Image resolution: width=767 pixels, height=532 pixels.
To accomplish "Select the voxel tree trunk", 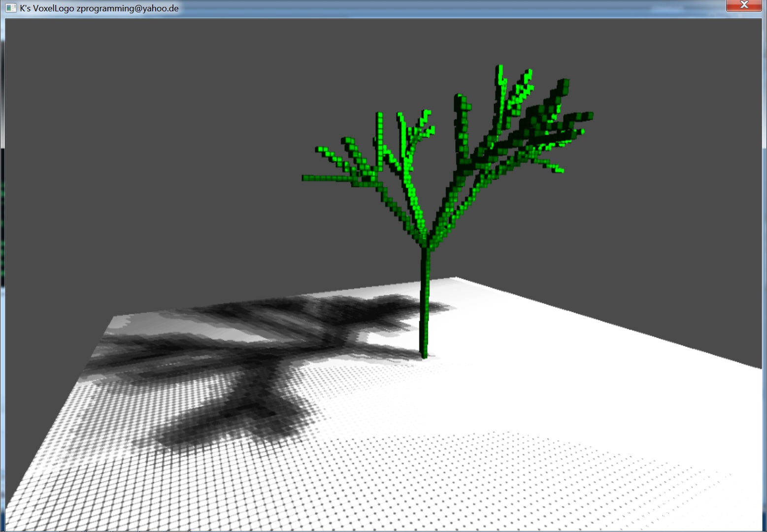I will pos(424,305).
